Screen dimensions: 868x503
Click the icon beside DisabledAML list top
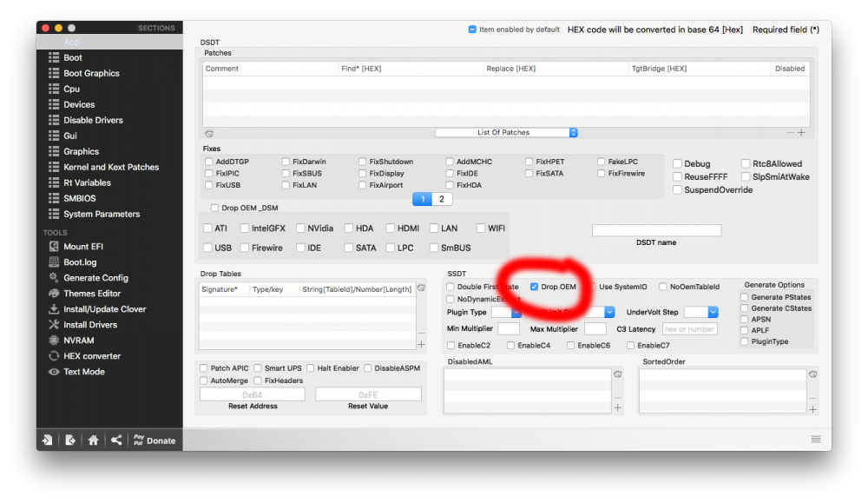click(618, 374)
